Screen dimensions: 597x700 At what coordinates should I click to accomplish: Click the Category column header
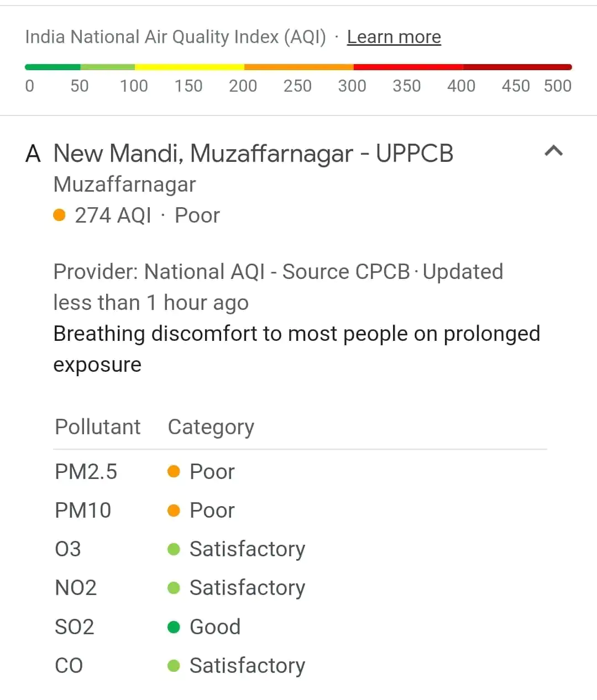pos(211,427)
